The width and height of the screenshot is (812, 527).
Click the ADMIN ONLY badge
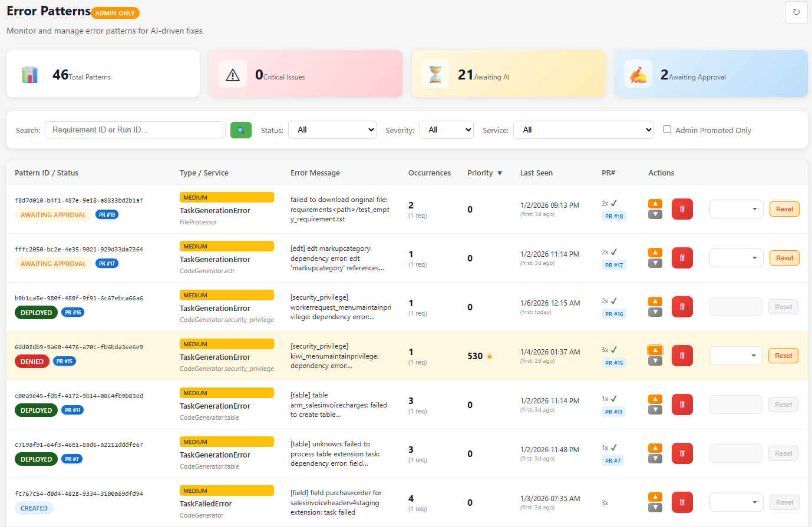click(x=115, y=13)
